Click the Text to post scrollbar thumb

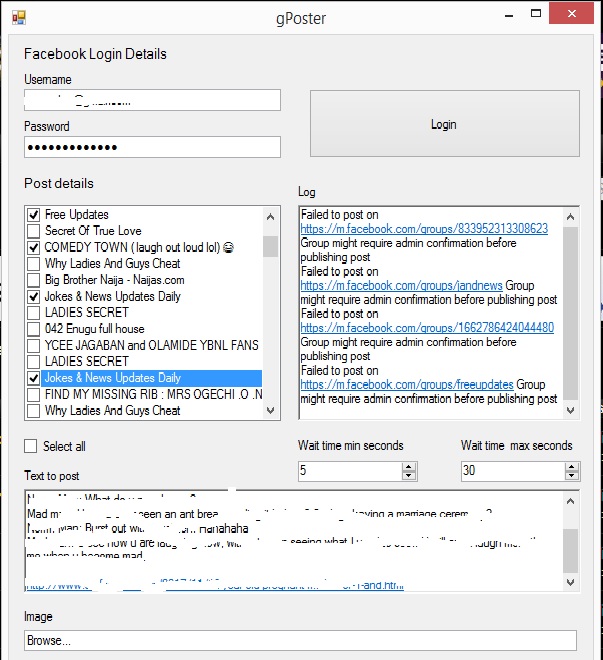point(571,551)
